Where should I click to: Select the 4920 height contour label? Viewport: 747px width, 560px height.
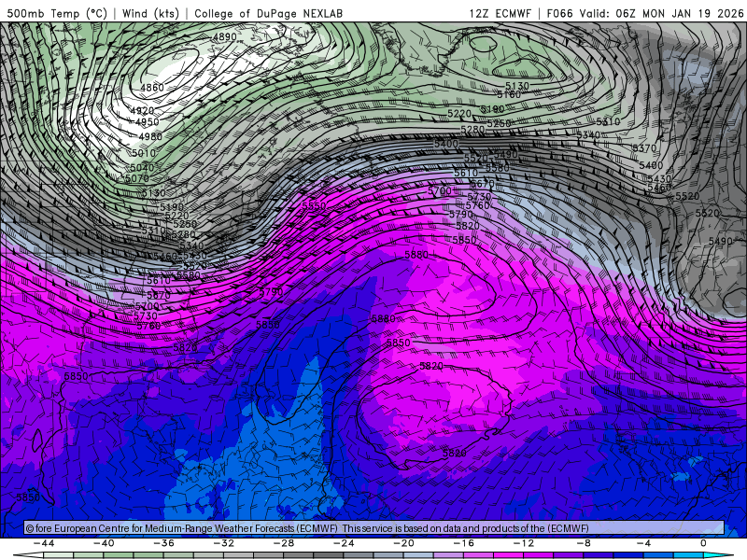coord(142,111)
